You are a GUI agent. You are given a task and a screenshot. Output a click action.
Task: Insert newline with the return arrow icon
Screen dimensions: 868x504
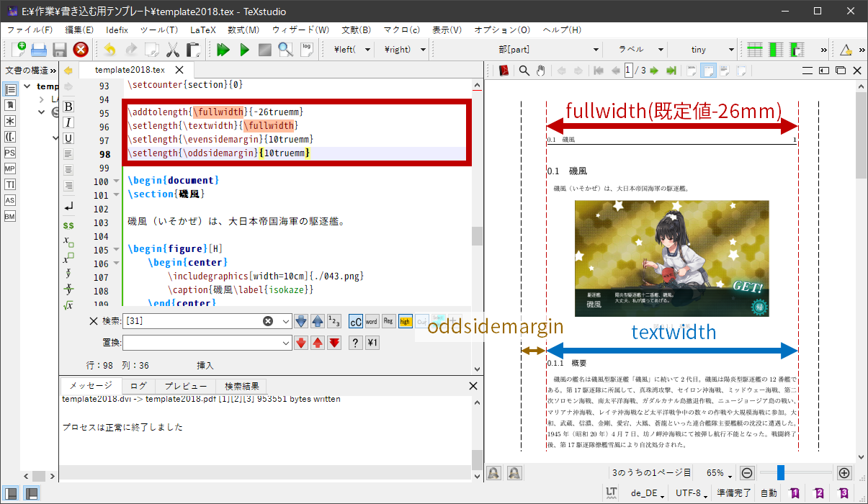[x=69, y=207]
